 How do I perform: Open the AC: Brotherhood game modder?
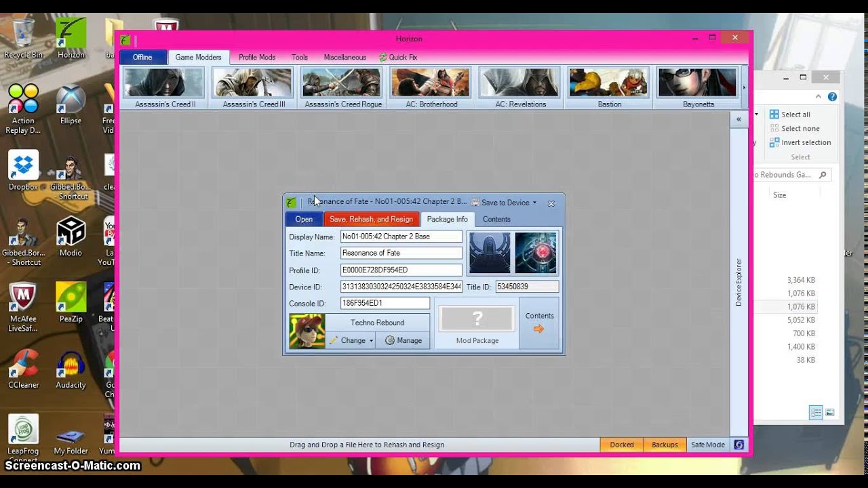pos(431,87)
